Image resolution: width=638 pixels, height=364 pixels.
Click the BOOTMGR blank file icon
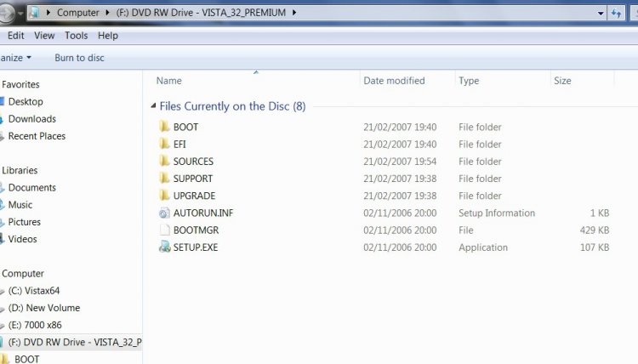pos(164,230)
